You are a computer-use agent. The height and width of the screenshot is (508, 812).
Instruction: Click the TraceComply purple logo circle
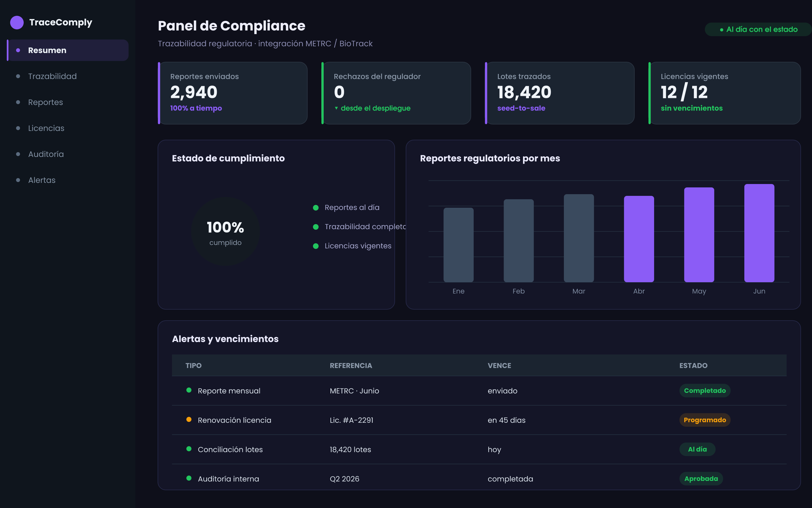pos(17,23)
